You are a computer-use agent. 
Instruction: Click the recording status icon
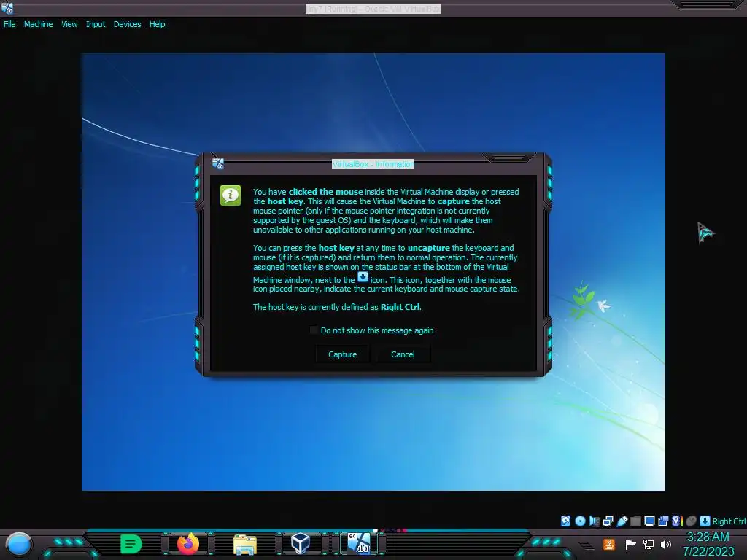click(663, 521)
